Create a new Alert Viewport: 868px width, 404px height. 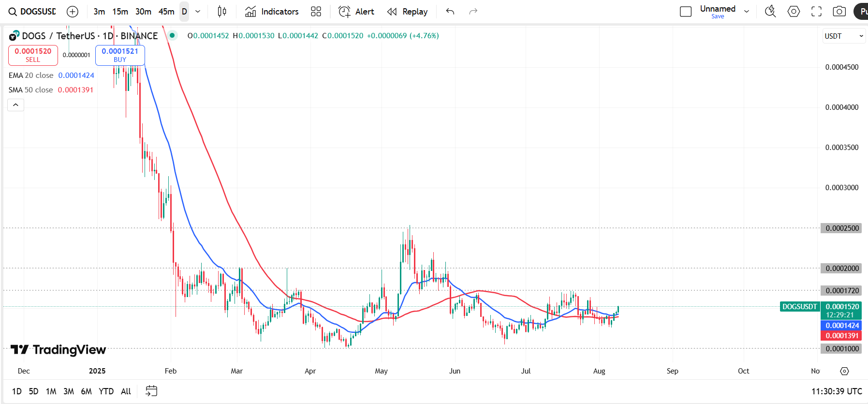356,12
